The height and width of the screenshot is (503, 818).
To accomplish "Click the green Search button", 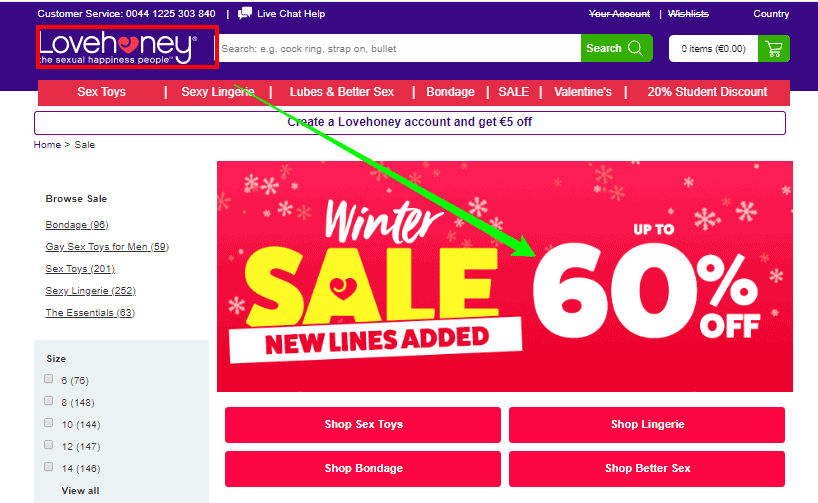I will tap(617, 48).
